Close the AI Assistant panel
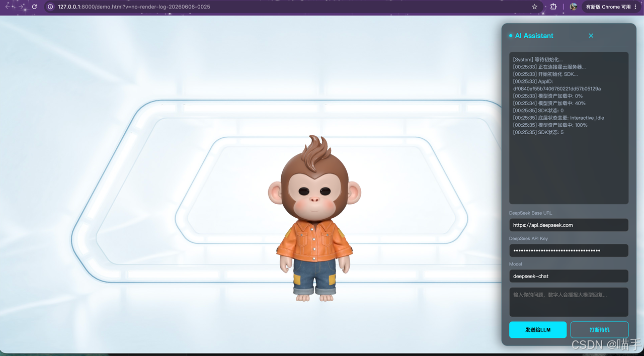644x356 pixels. 591,36
